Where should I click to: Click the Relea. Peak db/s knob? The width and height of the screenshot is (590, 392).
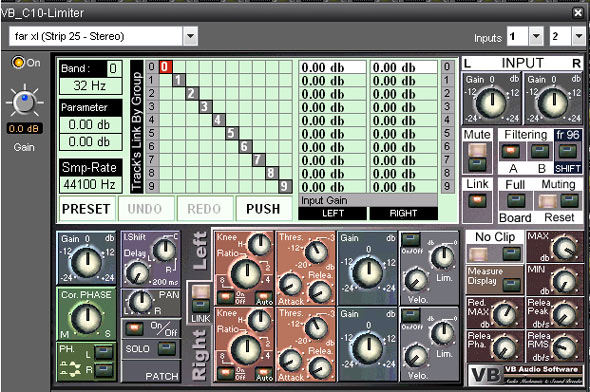564,315
